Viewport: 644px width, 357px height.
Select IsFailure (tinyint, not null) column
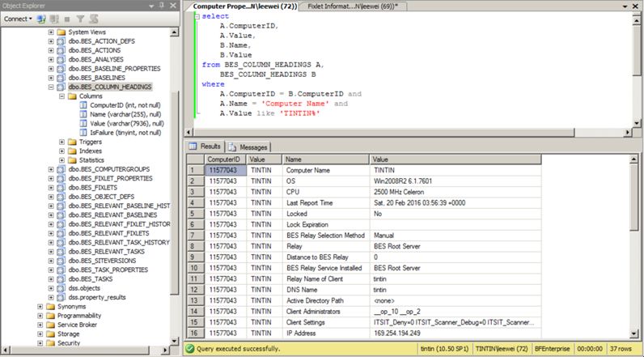[125, 132]
